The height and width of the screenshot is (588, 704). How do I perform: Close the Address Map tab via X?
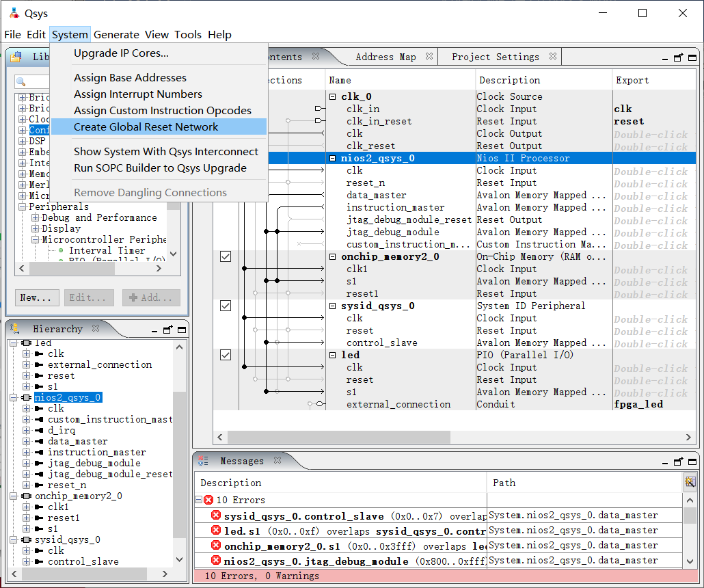429,57
